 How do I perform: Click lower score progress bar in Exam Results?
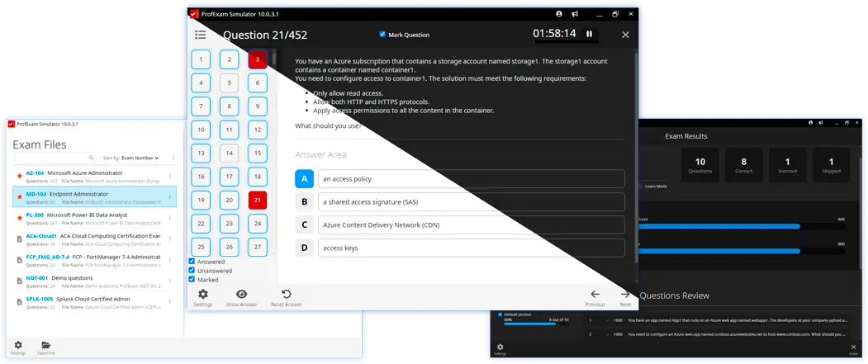[742, 251]
